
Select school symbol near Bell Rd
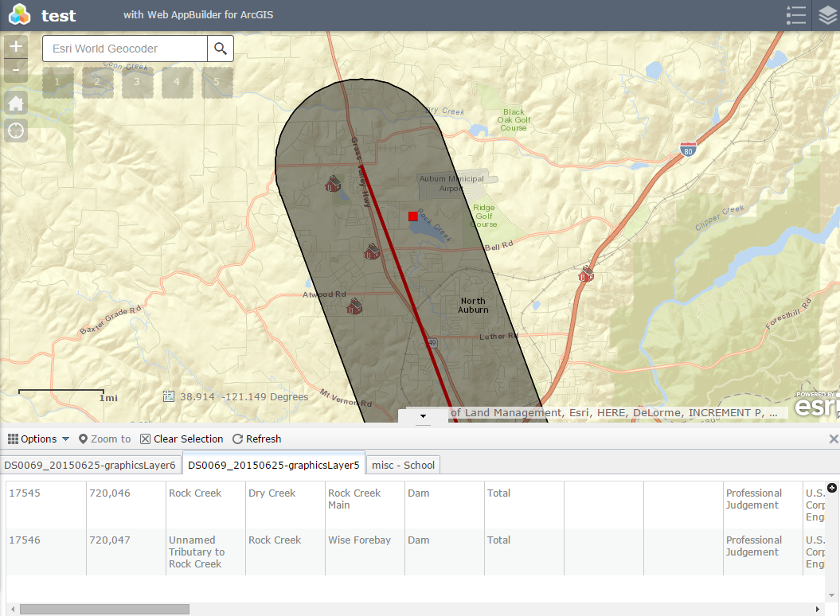(372, 251)
